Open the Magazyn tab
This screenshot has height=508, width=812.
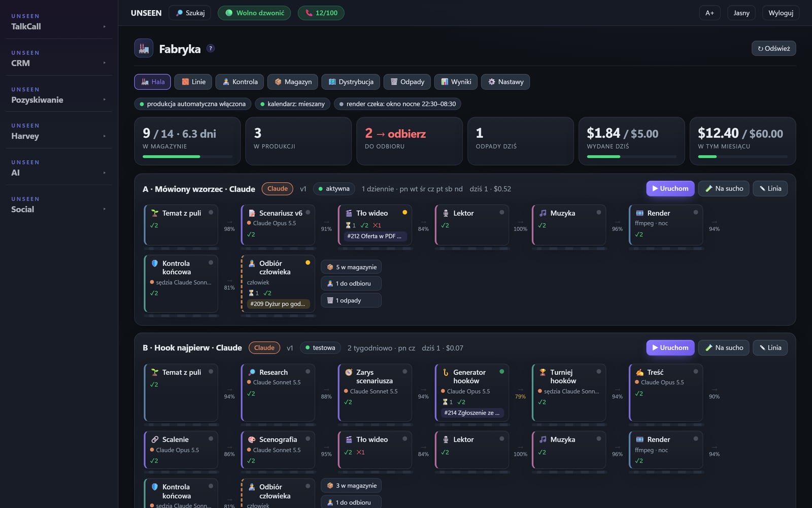coord(293,82)
